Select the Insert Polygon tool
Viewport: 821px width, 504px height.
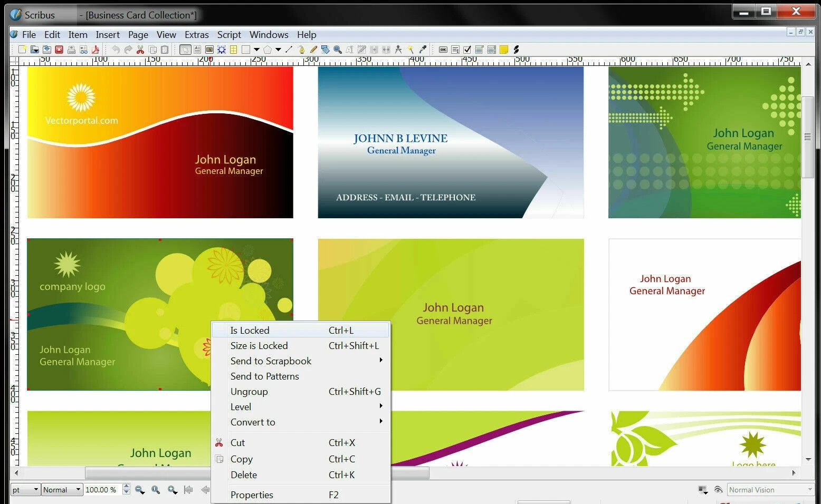click(268, 50)
